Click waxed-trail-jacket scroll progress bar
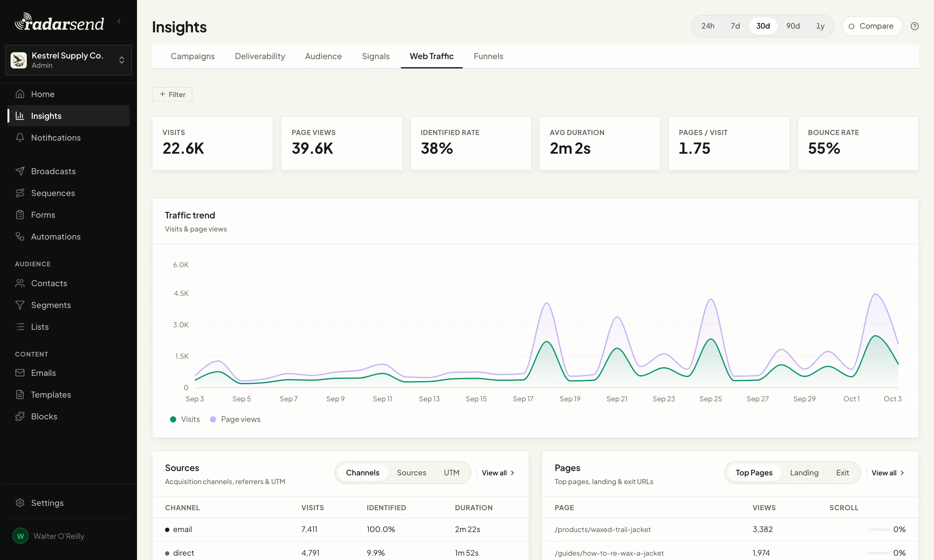Image resolution: width=934 pixels, height=560 pixels. pyautogui.click(x=878, y=530)
